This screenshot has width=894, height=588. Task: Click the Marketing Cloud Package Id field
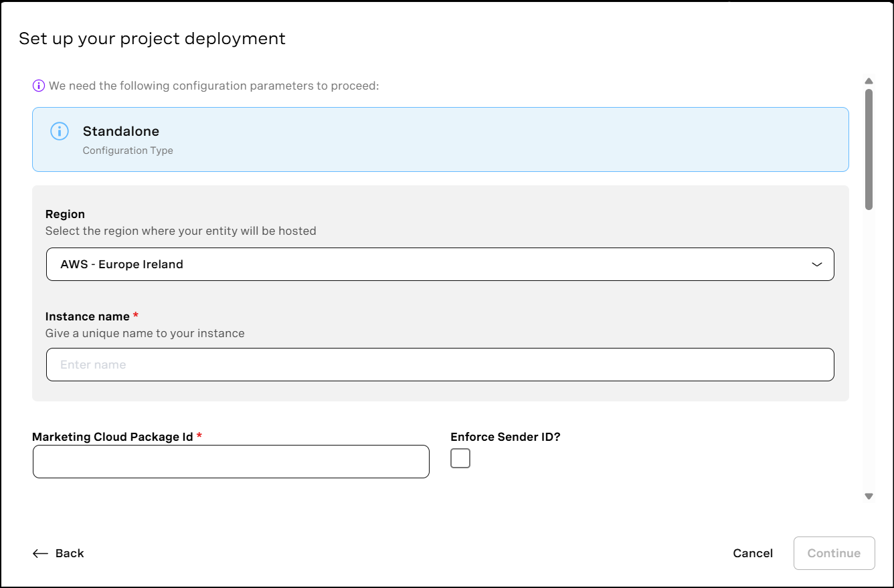pyautogui.click(x=231, y=462)
